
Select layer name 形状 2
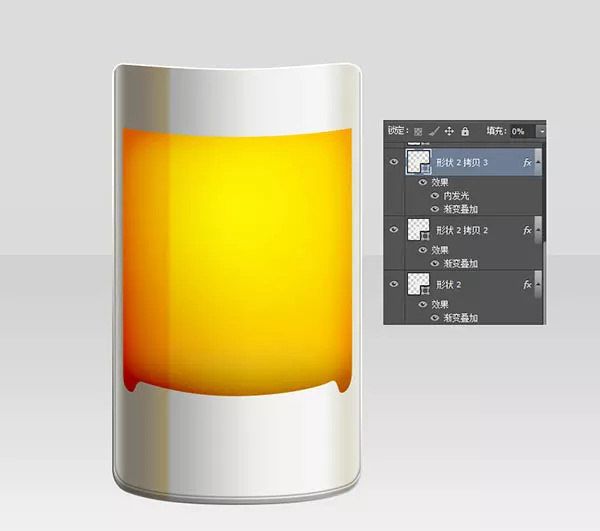coord(448,285)
